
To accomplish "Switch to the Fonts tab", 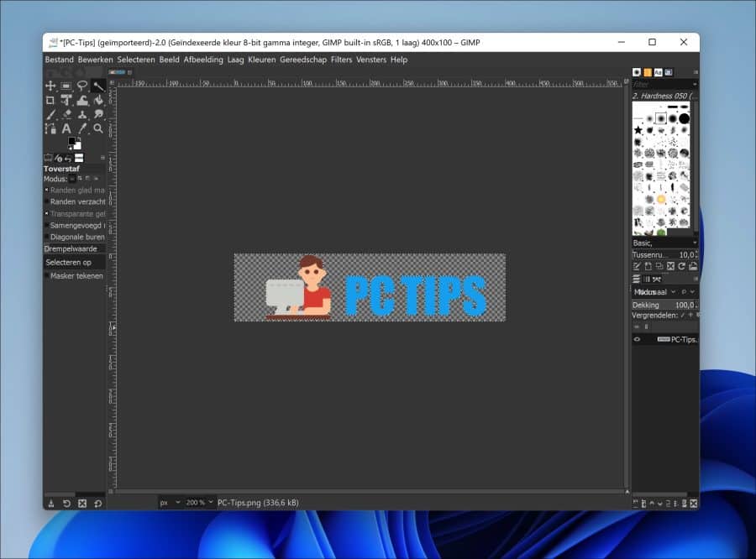I will pyautogui.click(x=658, y=72).
